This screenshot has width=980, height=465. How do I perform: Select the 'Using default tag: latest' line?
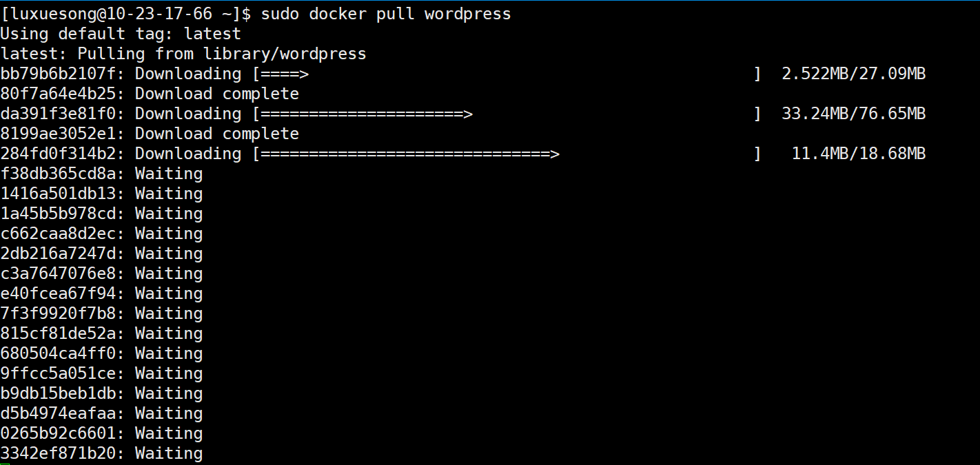tap(121, 34)
